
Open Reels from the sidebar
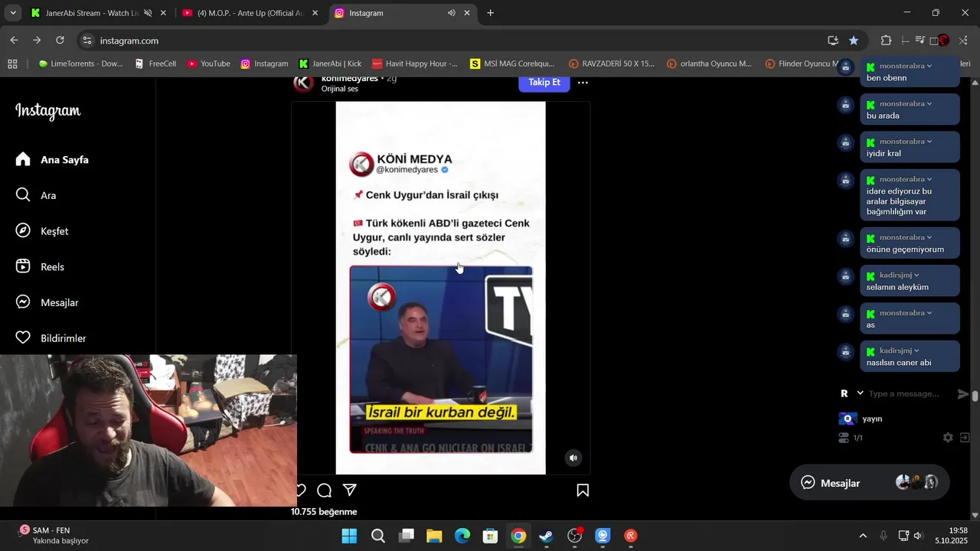pos(41,266)
